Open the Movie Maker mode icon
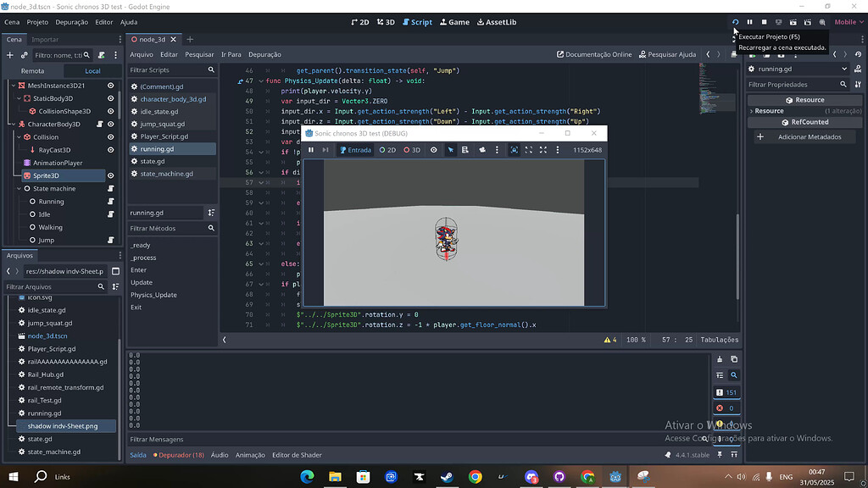Screen dimensions: 868x488 (822, 22)
